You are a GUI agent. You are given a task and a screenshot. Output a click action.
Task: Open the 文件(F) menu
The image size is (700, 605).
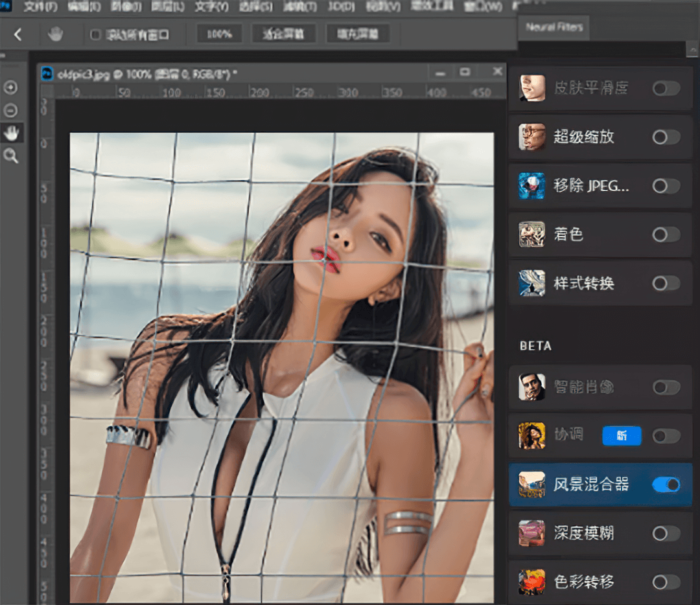(40, 7)
